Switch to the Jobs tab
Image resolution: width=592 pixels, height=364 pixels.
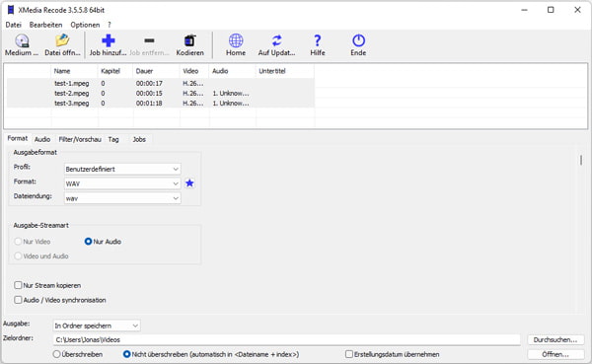[139, 139]
